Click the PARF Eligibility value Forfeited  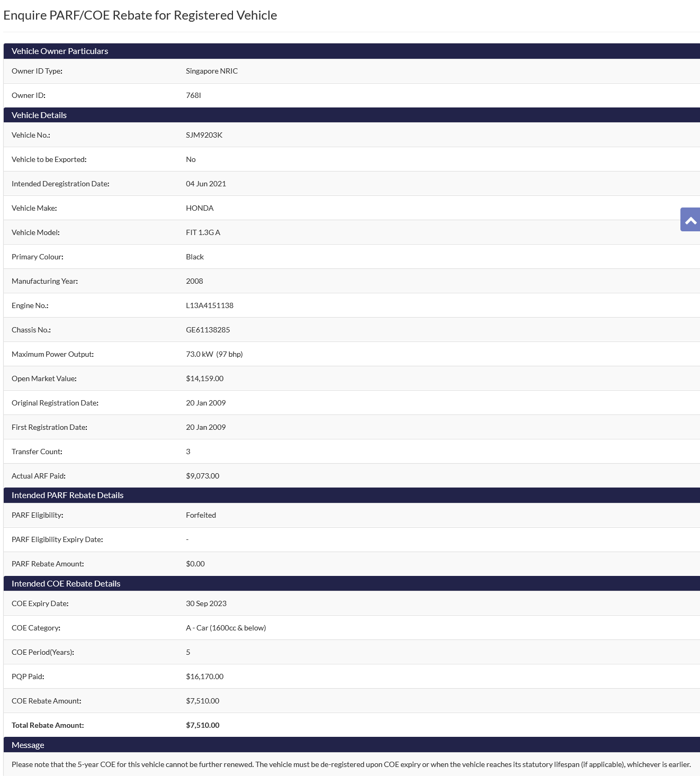201,515
